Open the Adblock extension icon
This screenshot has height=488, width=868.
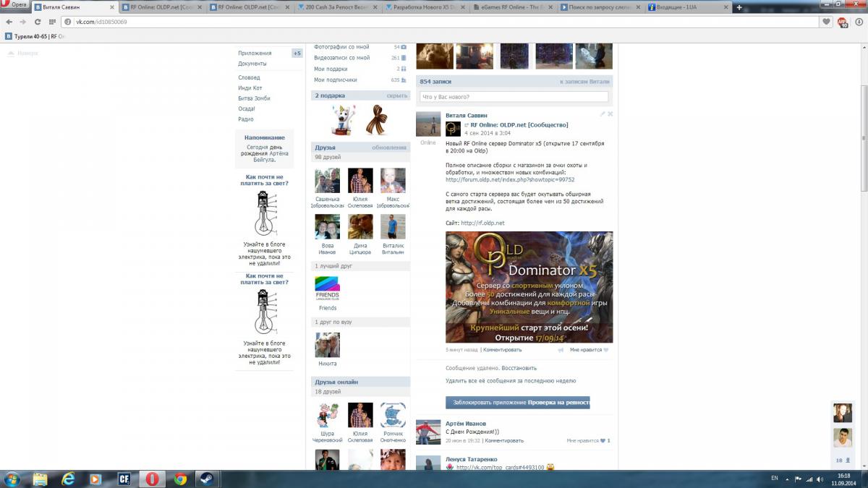tap(842, 22)
